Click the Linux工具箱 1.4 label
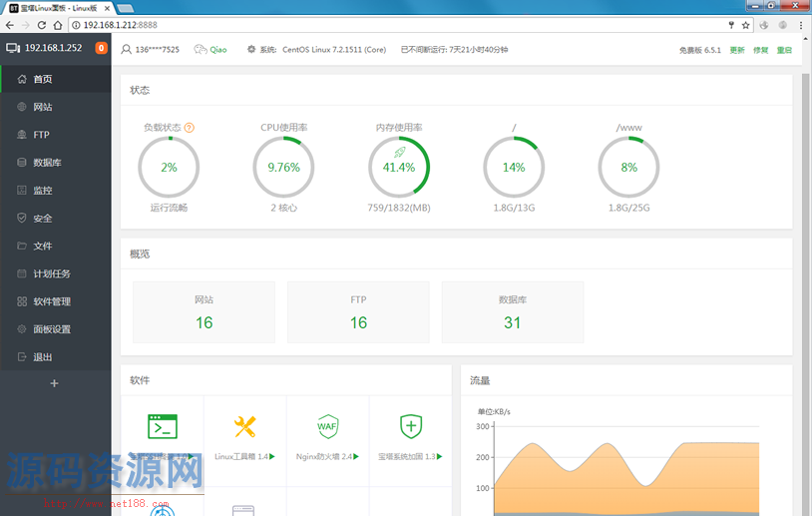 tap(241, 456)
